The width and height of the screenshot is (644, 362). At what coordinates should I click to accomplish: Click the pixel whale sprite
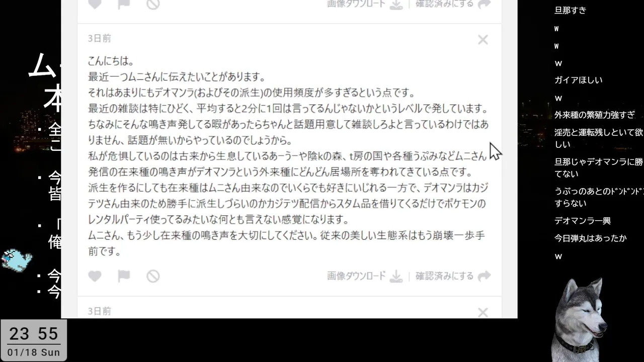pos(17,260)
